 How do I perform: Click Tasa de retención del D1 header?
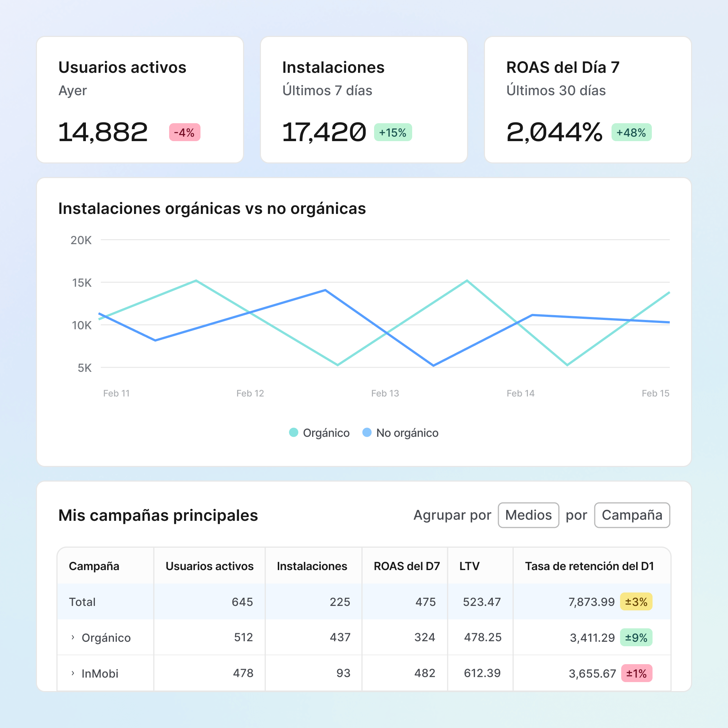[589, 566]
